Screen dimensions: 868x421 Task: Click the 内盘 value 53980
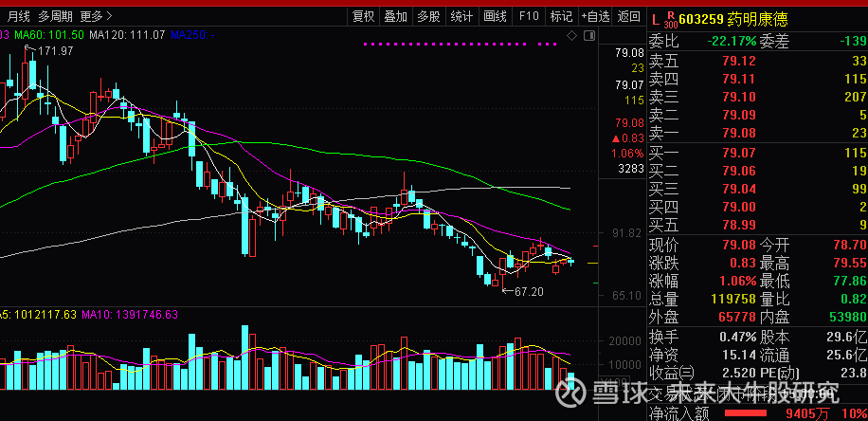[x=846, y=318]
